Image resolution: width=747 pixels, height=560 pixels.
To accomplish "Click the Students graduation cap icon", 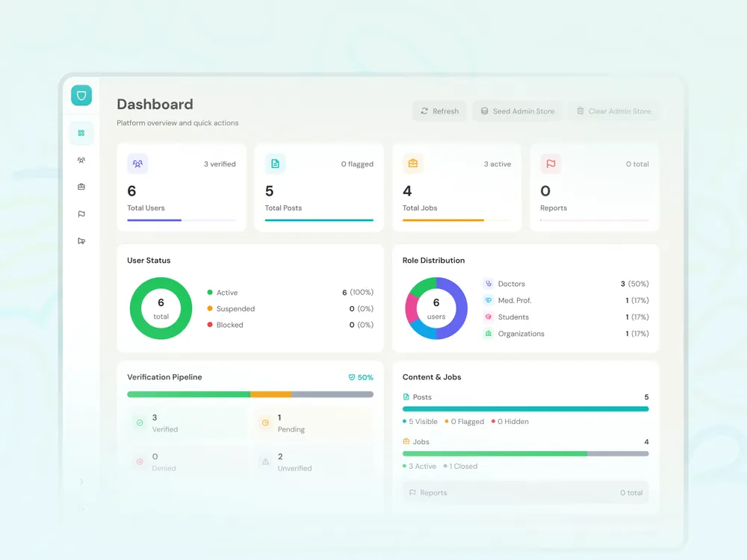I will 489,317.
